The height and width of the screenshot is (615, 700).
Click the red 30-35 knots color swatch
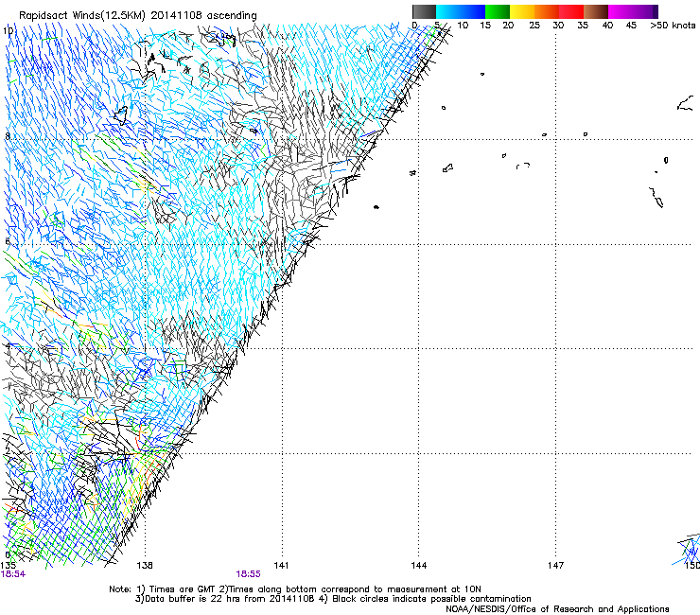click(x=571, y=11)
